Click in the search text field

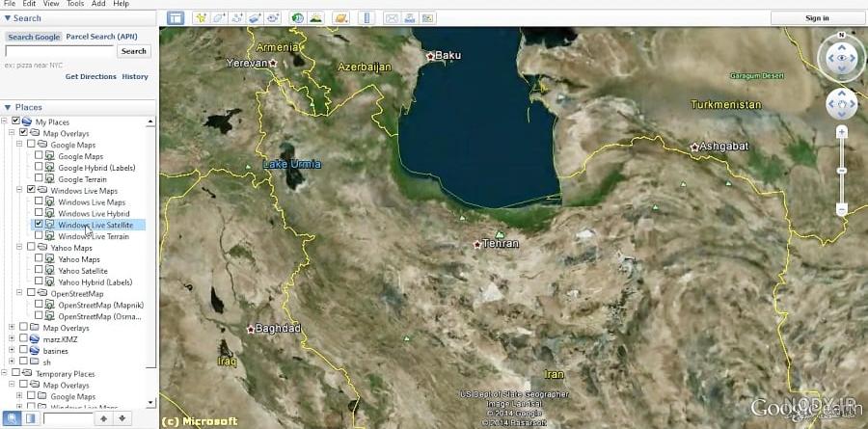[x=60, y=51]
